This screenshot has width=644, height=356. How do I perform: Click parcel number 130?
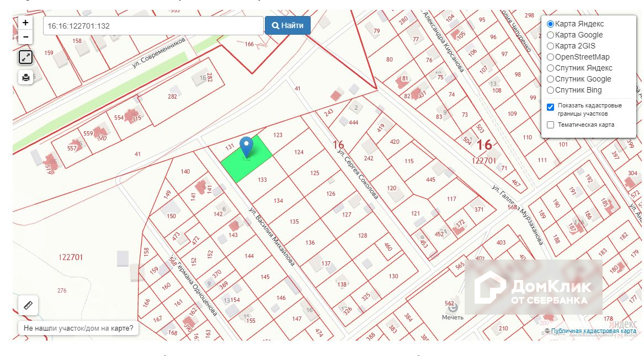(x=393, y=277)
